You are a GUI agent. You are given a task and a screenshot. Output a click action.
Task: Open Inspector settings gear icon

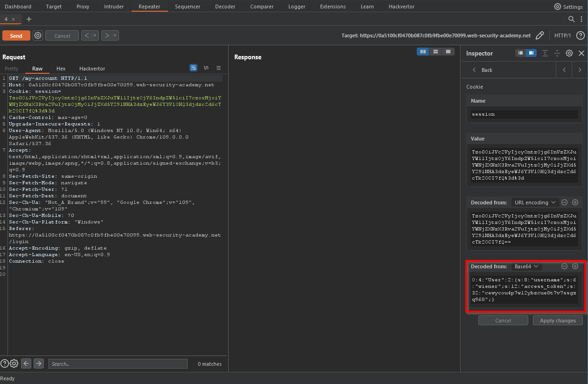569,53
